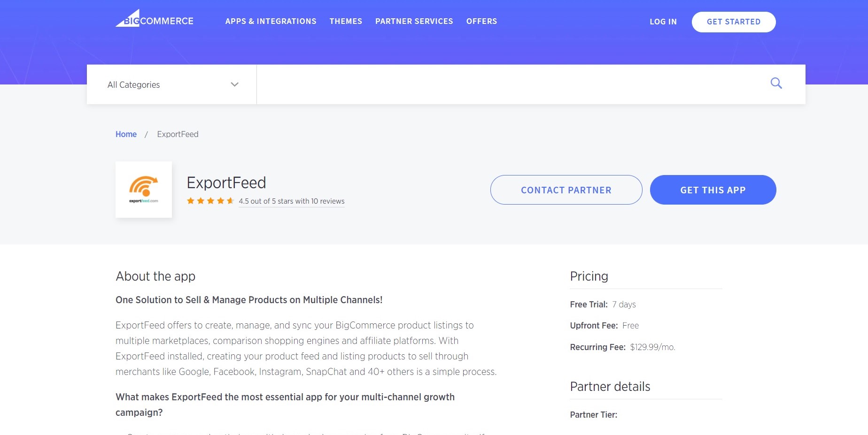
Task: Expand the All Categories dropdown
Action: 172,84
